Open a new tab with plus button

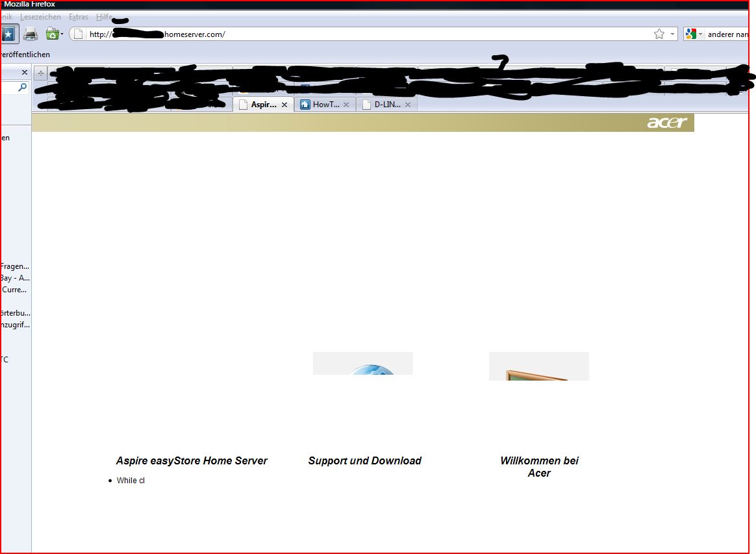coord(41,73)
